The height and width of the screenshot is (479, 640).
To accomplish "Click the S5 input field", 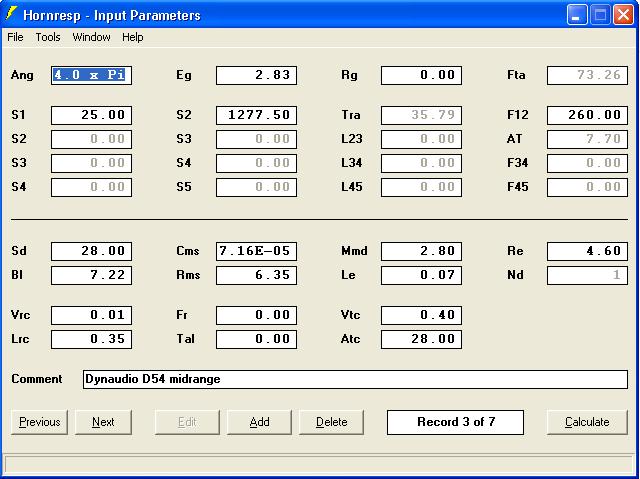I will (x=256, y=187).
